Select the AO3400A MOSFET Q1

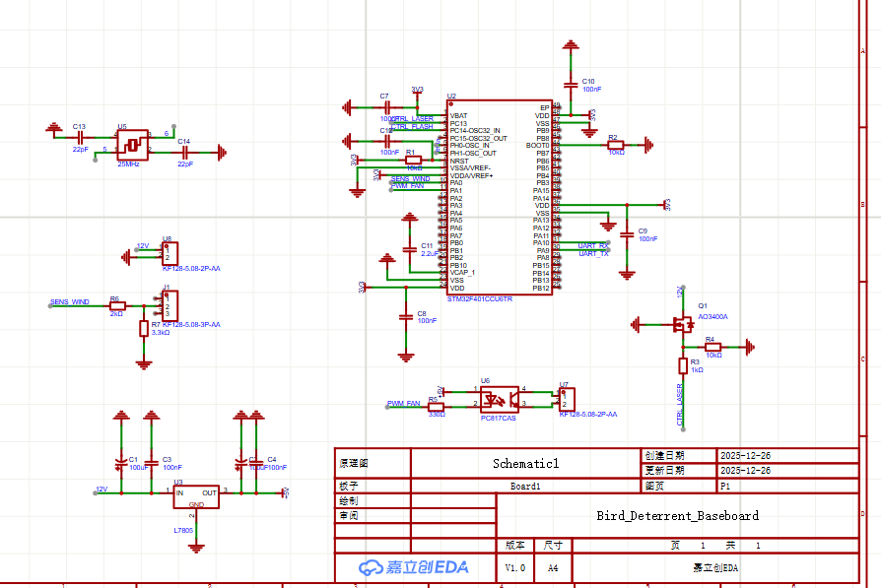coord(682,323)
